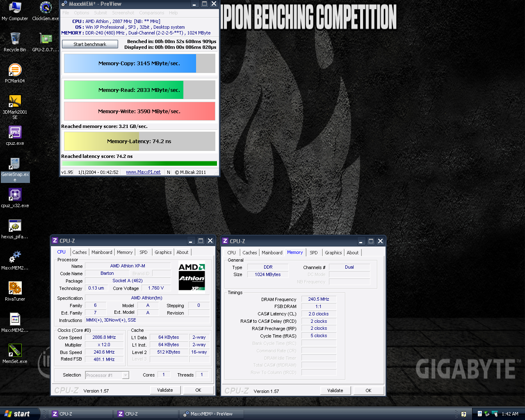Image resolution: width=525 pixels, height=420 pixels.
Task: Click the Safely Remove Hardware tray icon
Action: click(x=487, y=414)
